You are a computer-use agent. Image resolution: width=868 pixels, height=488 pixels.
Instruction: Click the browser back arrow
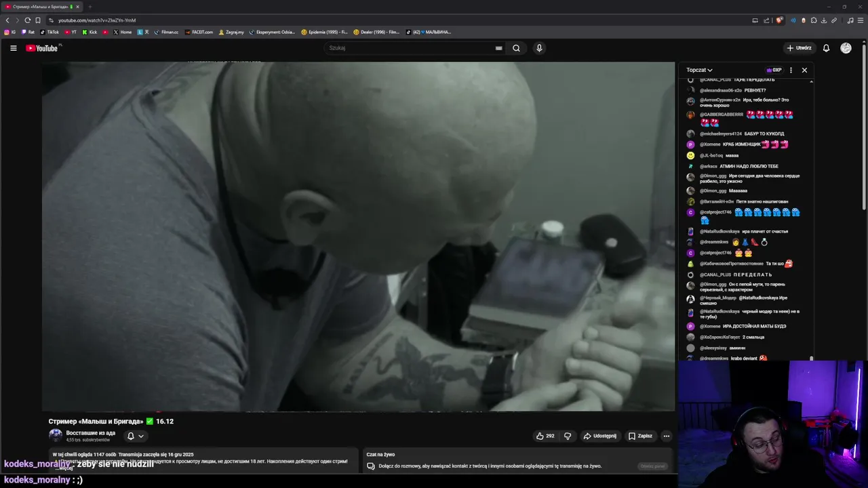(x=7, y=20)
